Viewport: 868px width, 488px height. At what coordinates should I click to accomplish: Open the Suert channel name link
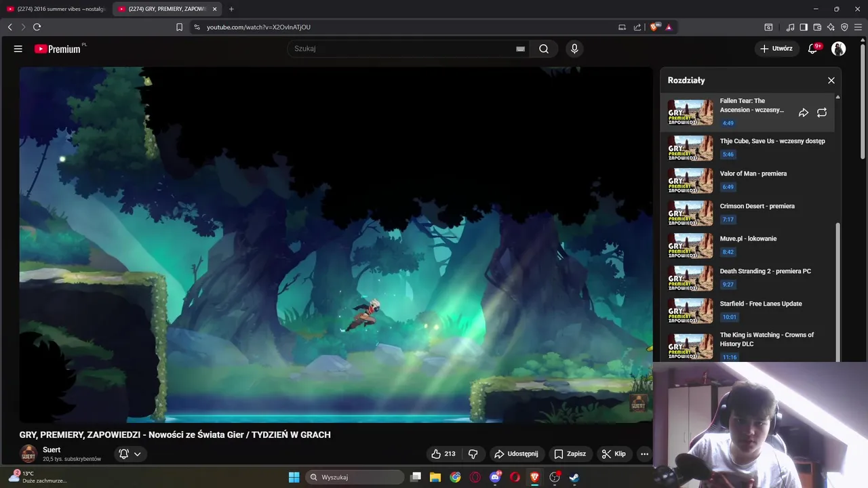52,450
